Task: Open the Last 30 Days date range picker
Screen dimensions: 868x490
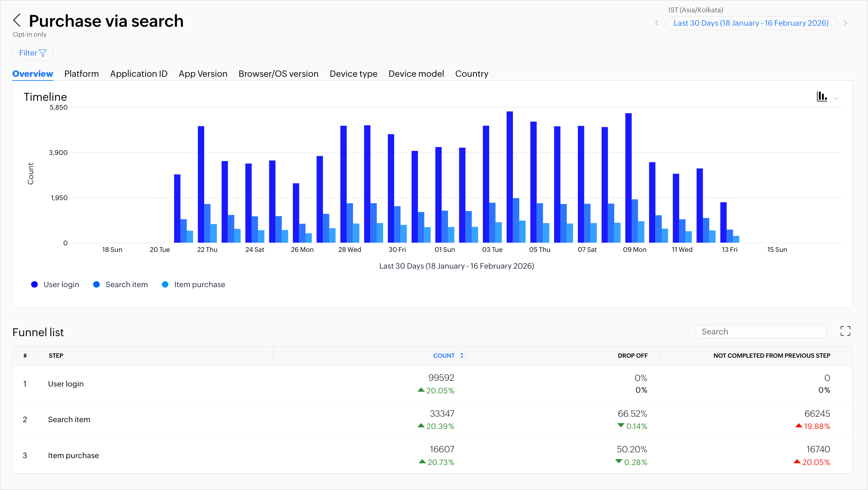Action: pos(751,23)
